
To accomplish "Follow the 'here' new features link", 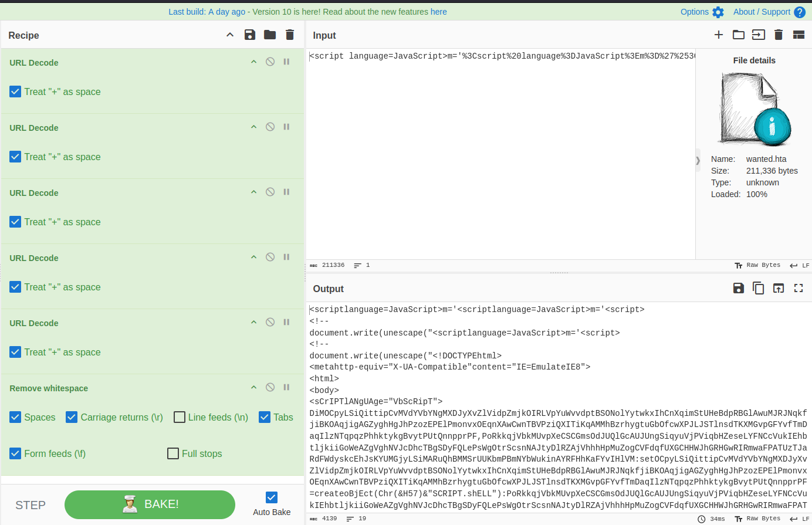I will pyautogui.click(x=439, y=12).
